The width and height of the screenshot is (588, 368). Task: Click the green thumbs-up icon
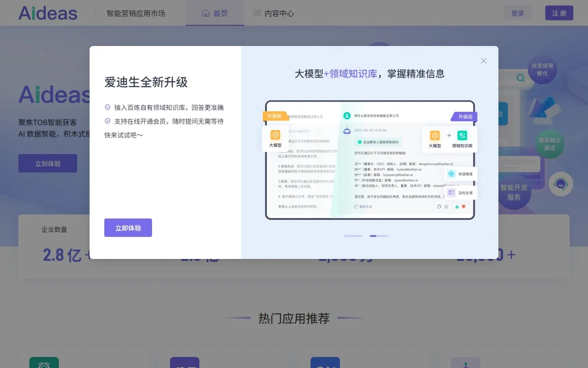pos(457,207)
